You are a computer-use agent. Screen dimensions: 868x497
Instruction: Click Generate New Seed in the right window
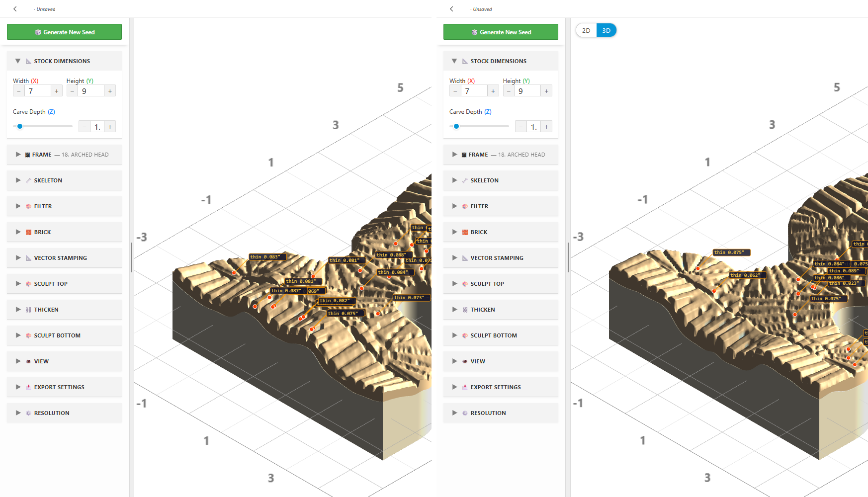coord(501,32)
